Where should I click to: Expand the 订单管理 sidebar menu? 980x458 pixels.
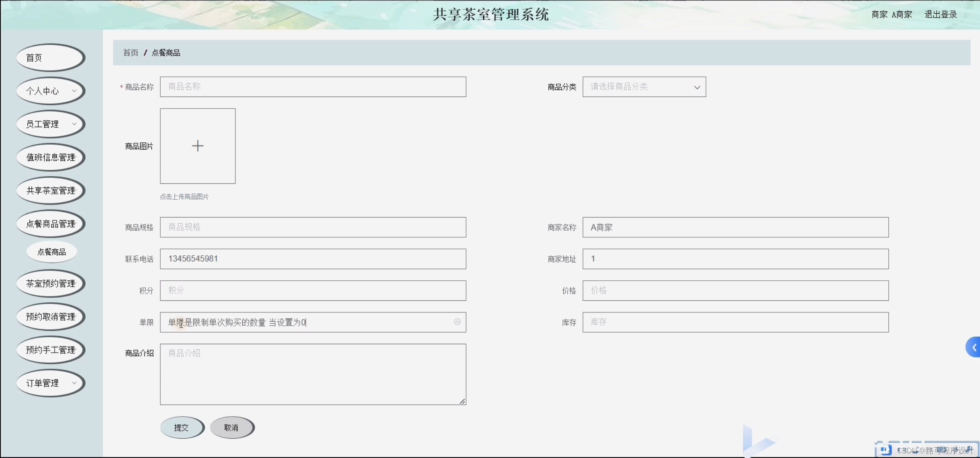click(51, 383)
